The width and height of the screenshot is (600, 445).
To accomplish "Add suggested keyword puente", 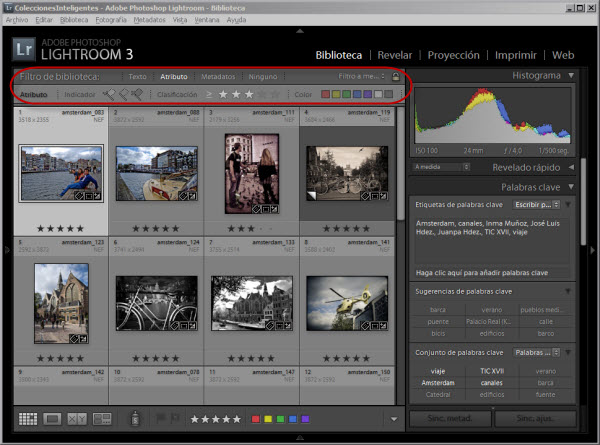I will point(438,322).
